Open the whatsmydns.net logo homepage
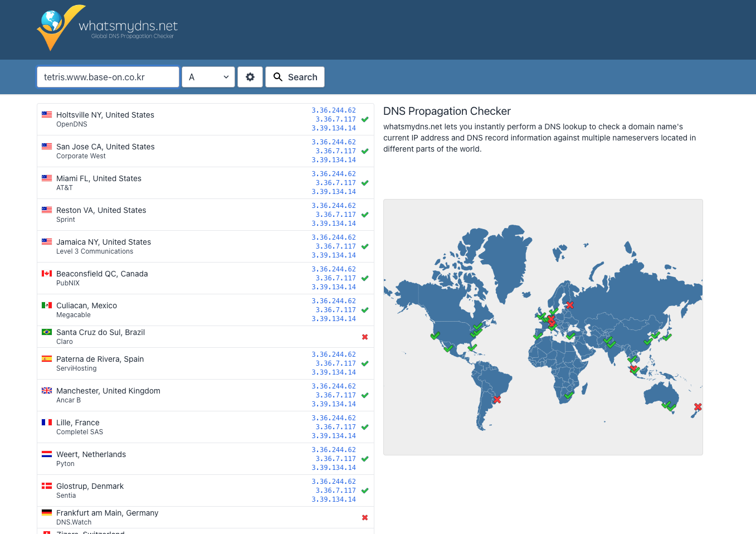 pos(107,28)
